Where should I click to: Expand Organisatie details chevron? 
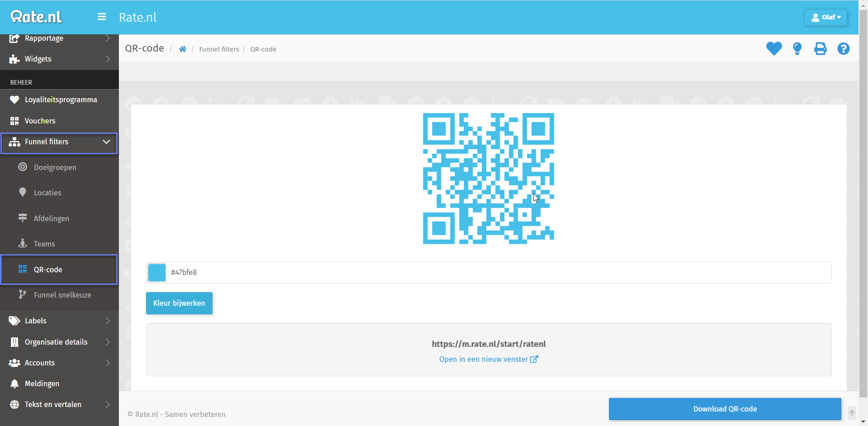click(108, 342)
